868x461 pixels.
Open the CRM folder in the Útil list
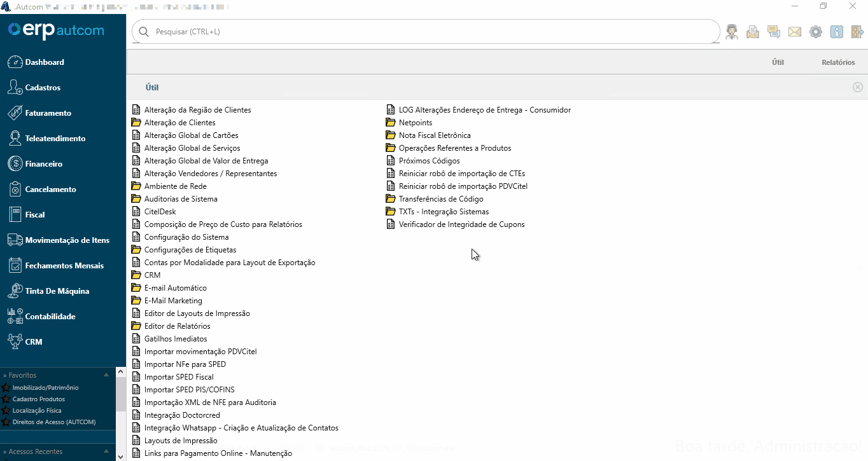tap(146, 275)
